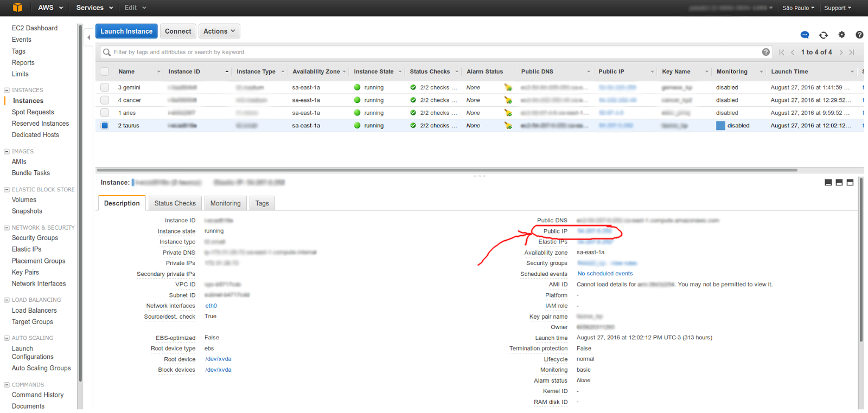Refresh the instances list
The image size is (868, 413).
(824, 35)
